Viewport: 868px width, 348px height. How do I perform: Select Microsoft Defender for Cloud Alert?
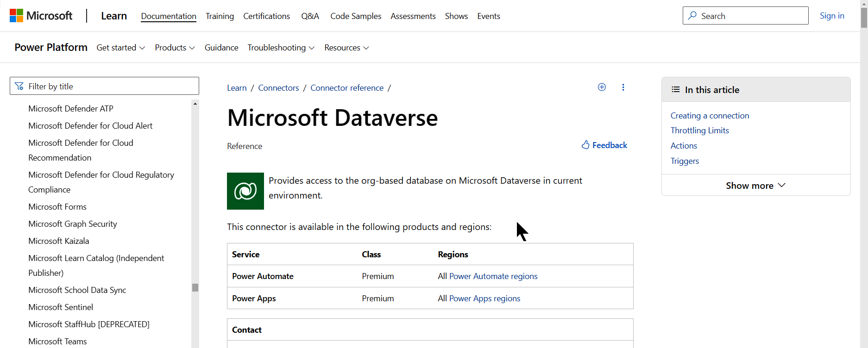90,126
